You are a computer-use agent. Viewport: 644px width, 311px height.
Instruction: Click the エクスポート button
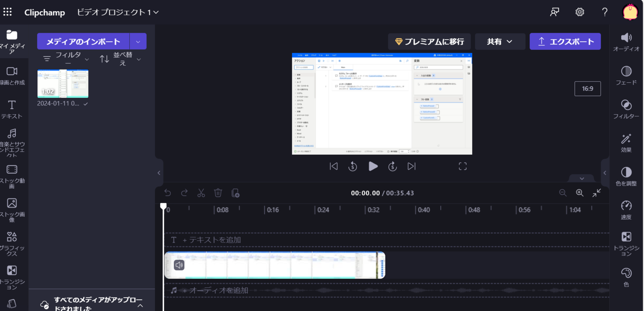[x=565, y=41]
